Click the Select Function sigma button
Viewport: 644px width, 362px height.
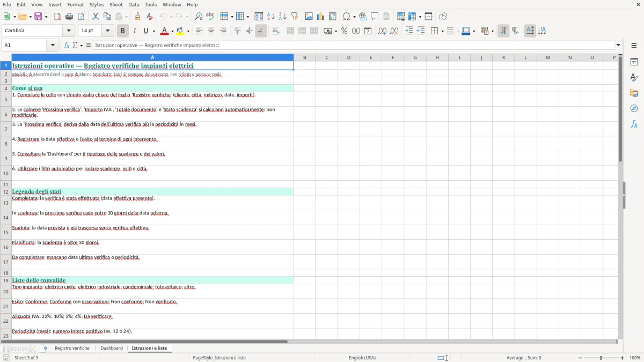point(75,45)
